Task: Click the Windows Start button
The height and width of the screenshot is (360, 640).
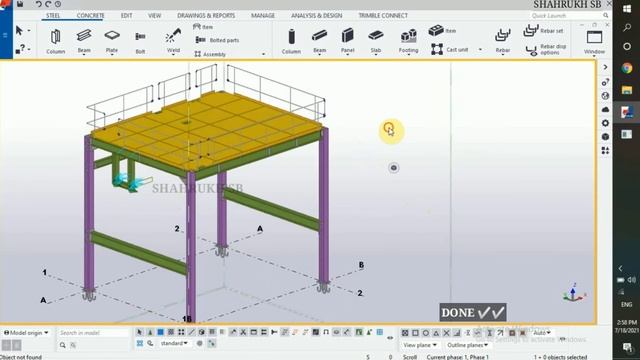Action: (627, 9)
